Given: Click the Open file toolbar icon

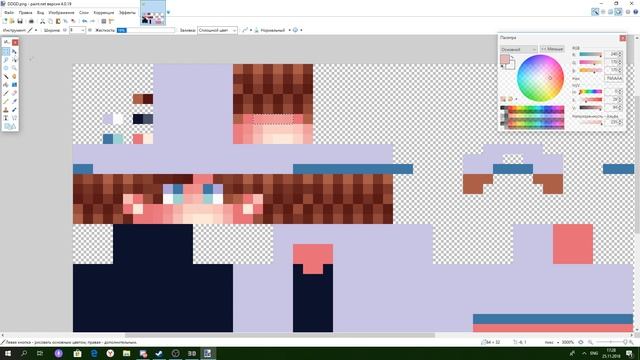Looking at the screenshot, I should pyautogui.click(x=12, y=21).
